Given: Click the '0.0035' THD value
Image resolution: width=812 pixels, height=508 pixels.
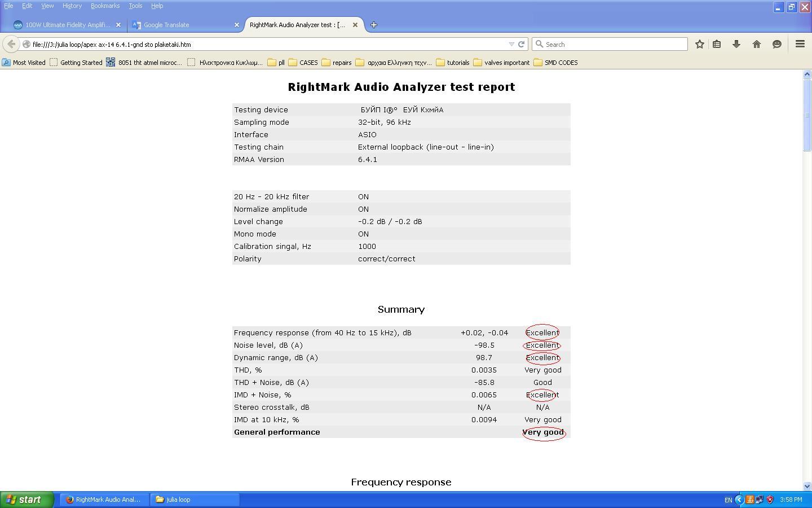Looking at the screenshot, I should click(484, 370).
